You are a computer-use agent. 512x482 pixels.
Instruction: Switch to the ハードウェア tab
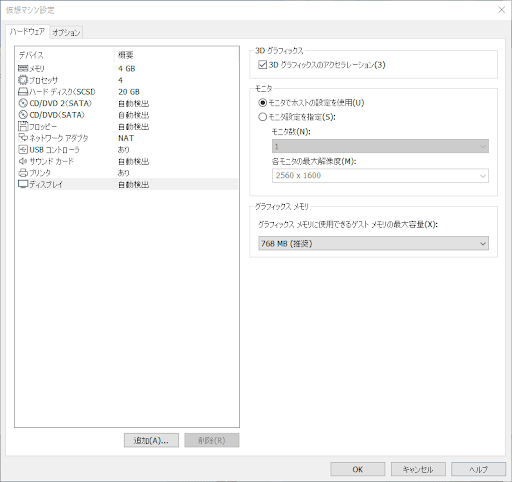[27, 32]
